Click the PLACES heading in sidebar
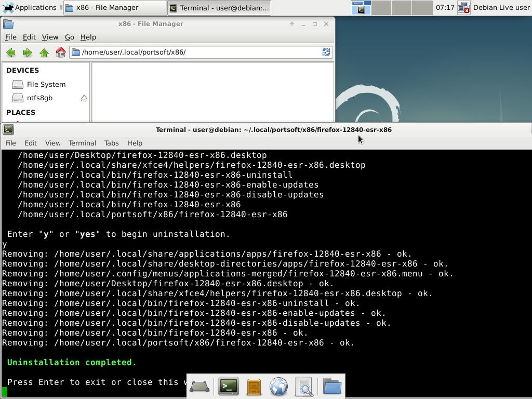Image resolution: width=532 pixels, height=399 pixels. pyautogui.click(x=21, y=112)
